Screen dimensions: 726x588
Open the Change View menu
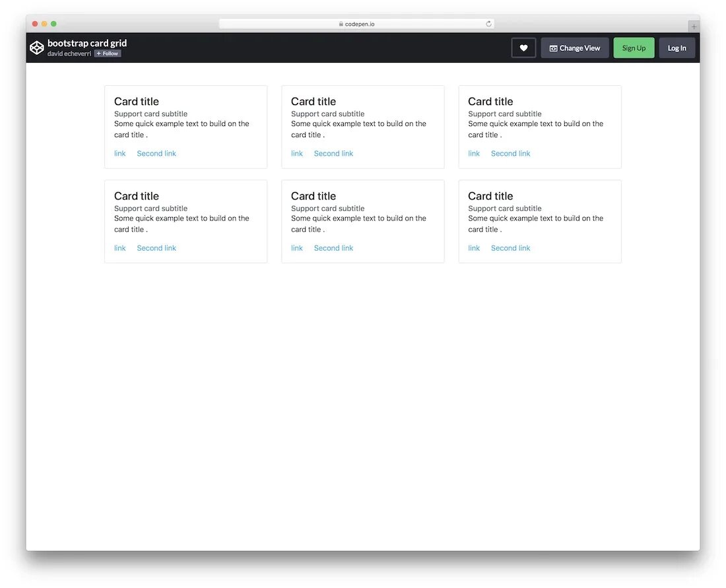[x=575, y=48]
